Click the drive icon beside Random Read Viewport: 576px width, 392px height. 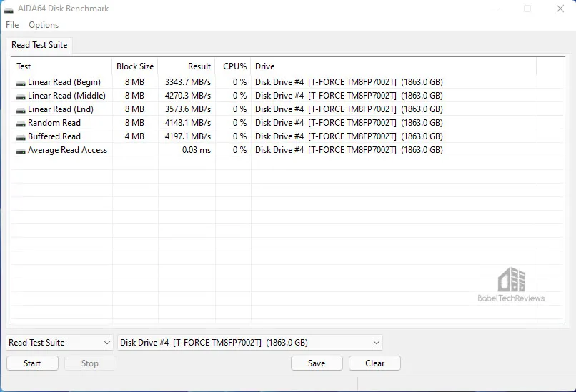tap(21, 124)
